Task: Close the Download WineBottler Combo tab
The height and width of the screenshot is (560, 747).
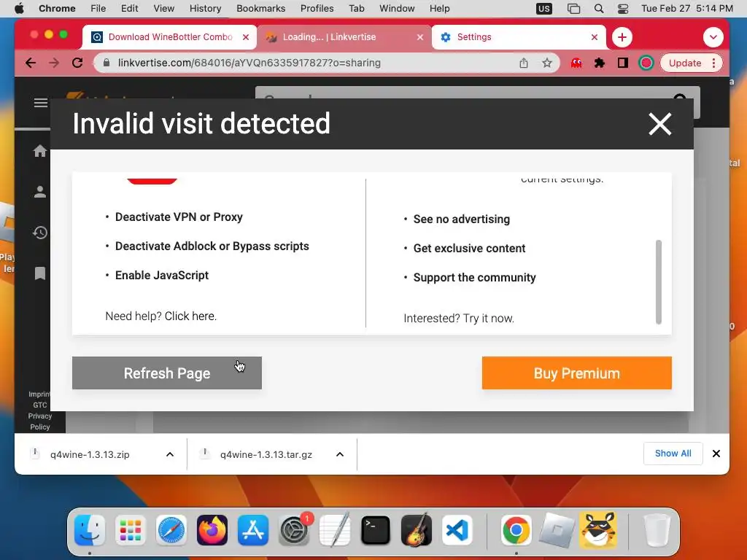Action: pos(246,37)
